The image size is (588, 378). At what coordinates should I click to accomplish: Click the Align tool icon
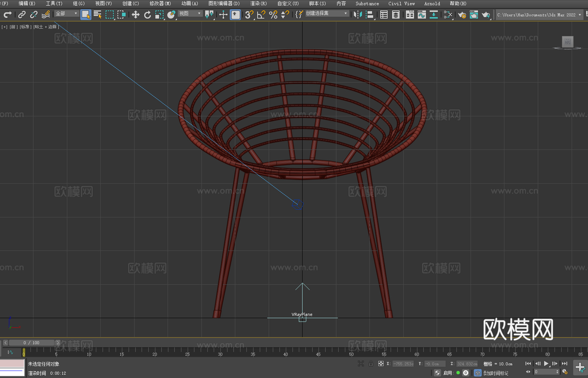pos(370,14)
